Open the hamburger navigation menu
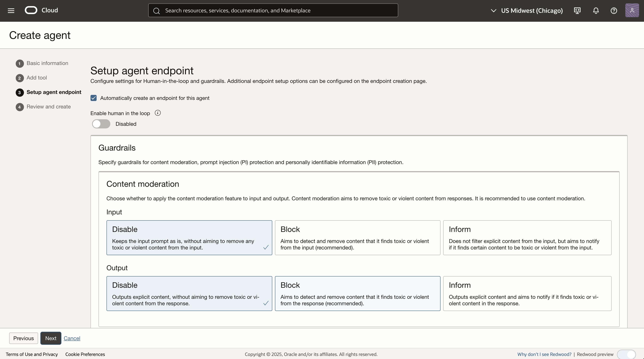This screenshot has height=359, width=644. (x=11, y=10)
